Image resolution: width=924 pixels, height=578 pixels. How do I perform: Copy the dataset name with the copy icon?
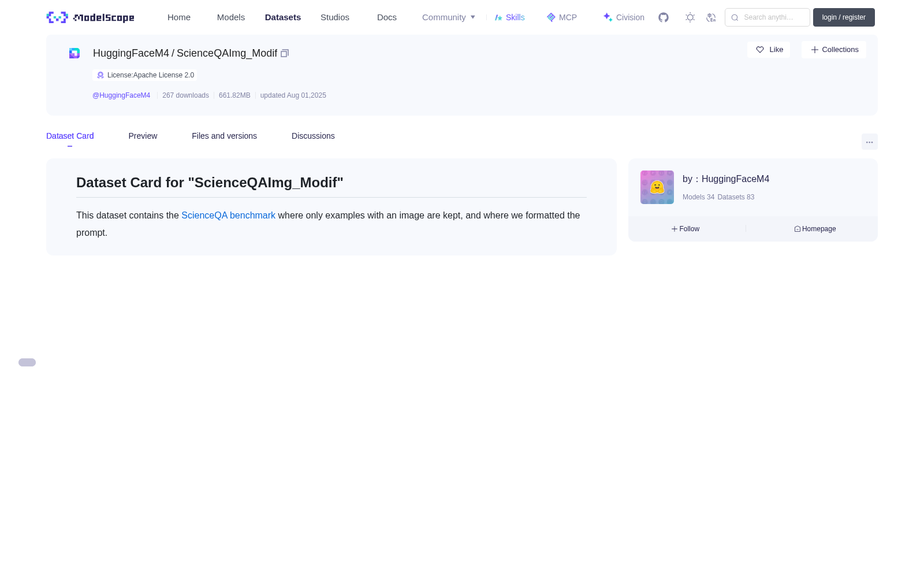click(x=285, y=53)
